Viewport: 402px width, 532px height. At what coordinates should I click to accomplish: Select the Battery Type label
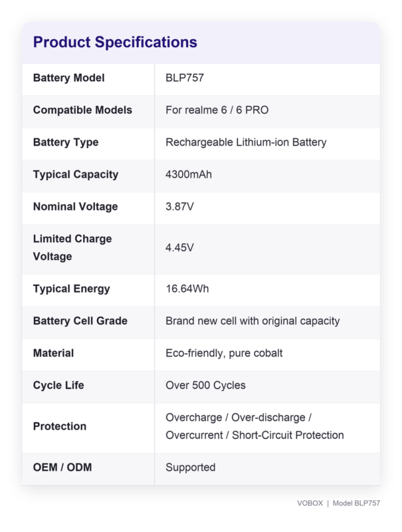click(66, 142)
